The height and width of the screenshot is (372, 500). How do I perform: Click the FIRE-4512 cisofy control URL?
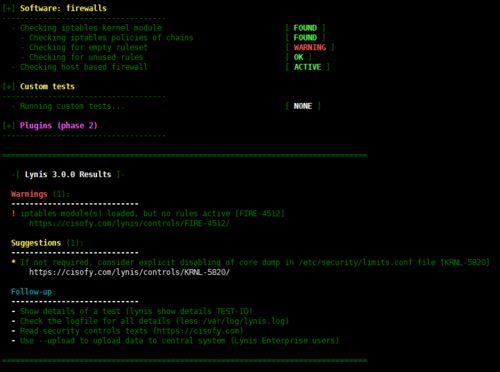tap(129, 223)
